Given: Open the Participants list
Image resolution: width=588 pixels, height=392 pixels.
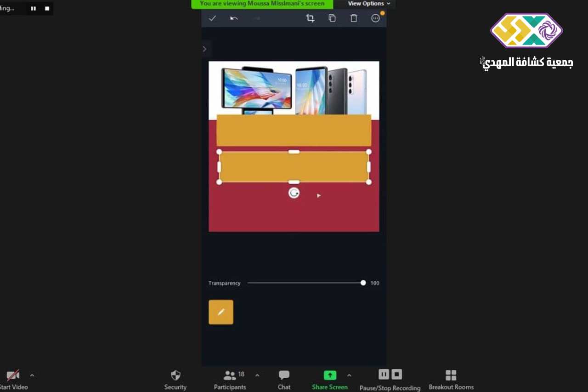Looking at the screenshot, I should pos(230,379).
